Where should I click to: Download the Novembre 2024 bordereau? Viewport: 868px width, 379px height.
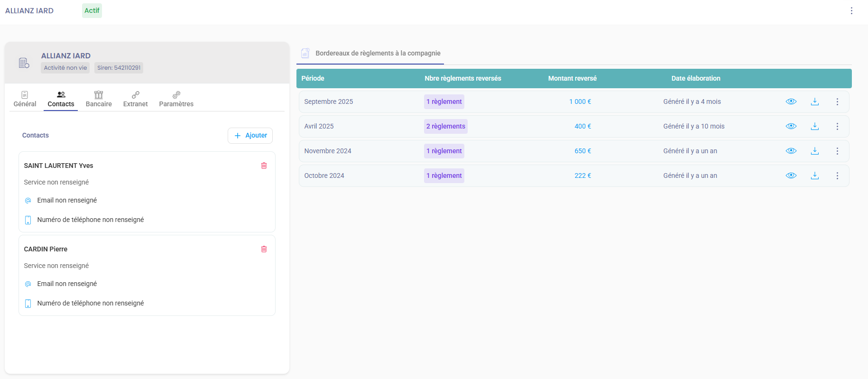coord(815,151)
